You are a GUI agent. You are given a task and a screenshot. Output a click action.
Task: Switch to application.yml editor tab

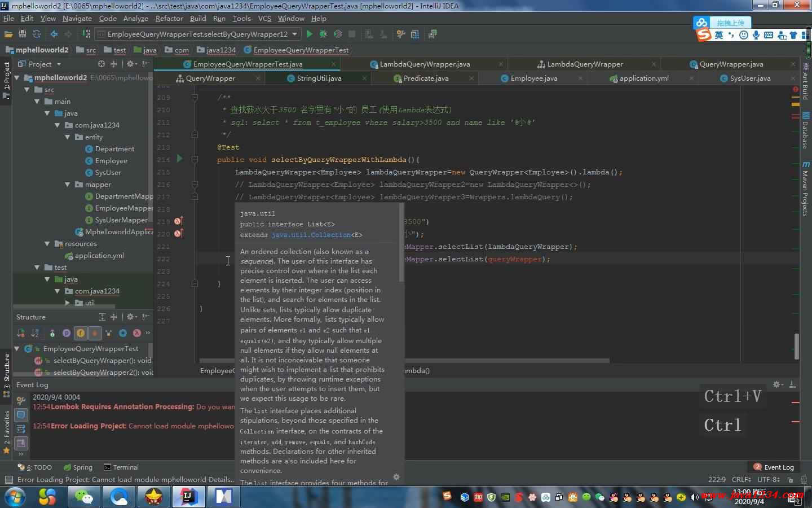[644, 78]
